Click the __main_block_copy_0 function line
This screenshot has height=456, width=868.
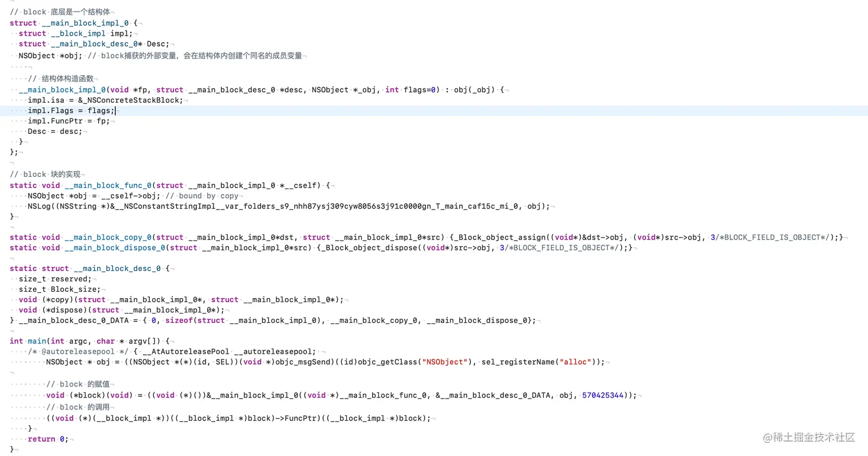(426, 237)
